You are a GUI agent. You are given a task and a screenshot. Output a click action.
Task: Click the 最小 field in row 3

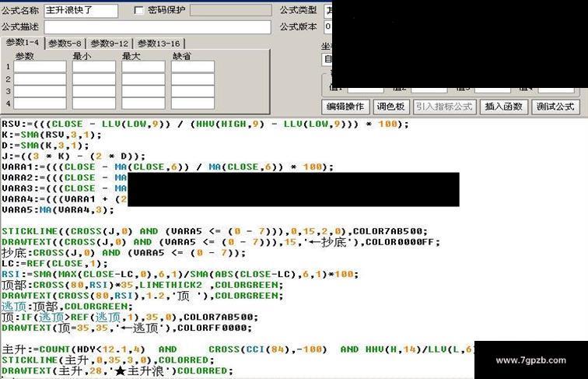pyautogui.click(x=94, y=91)
